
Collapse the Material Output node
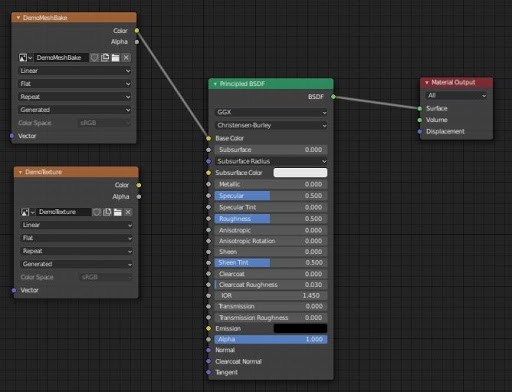(427, 82)
